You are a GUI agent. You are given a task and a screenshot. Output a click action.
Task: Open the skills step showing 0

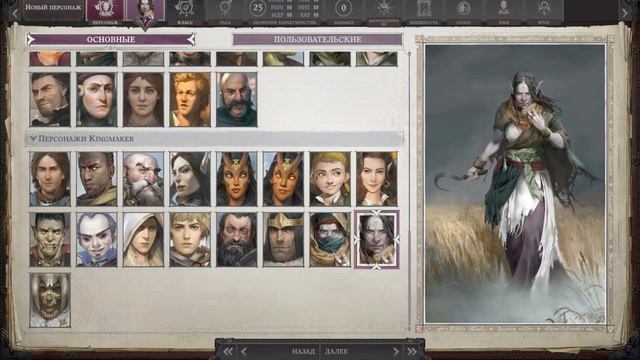point(344,12)
